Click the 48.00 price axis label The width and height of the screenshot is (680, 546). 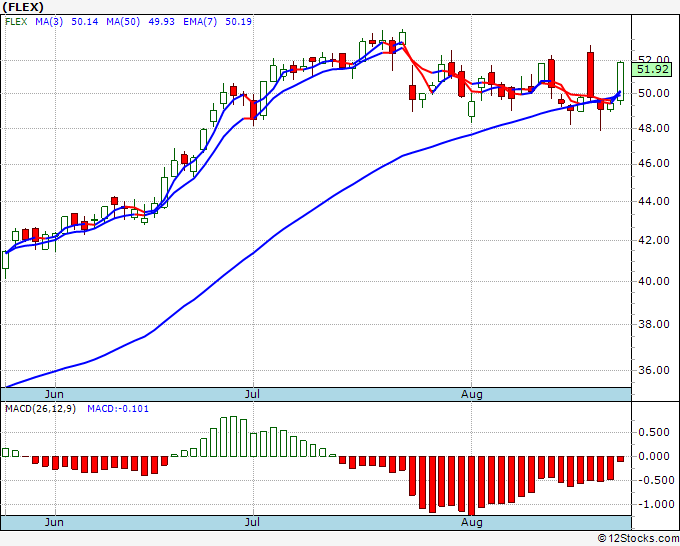(x=654, y=128)
